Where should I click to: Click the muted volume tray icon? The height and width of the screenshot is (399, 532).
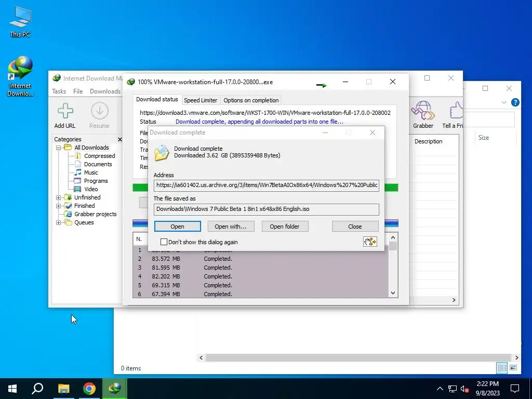point(465,389)
